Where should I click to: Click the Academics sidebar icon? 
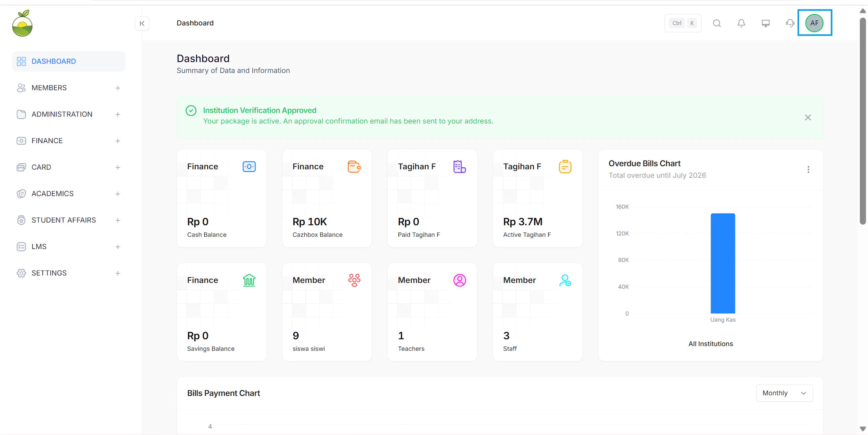21,194
